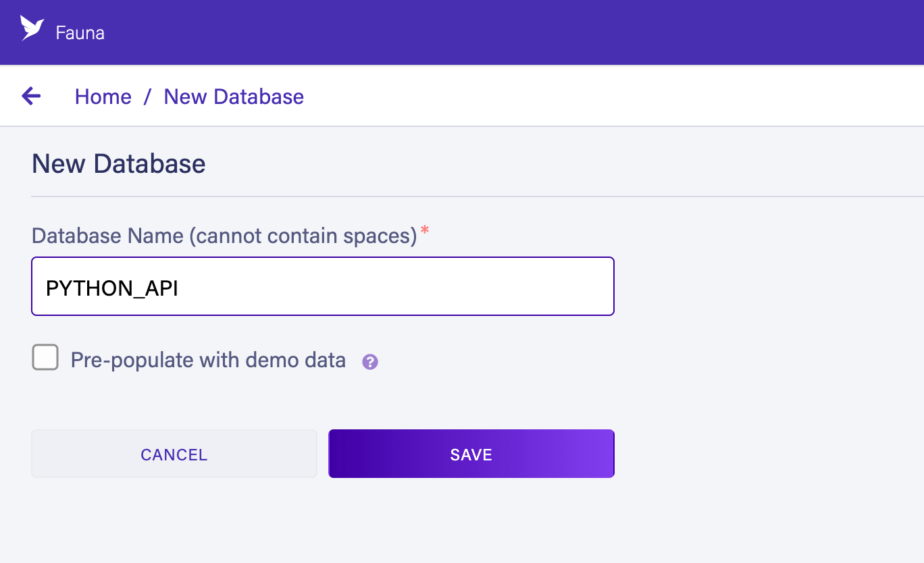The width and height of the screenshot is (924, 563).
Task: Save the new PYTHON_API database
Action: pyautogui.click(x=471, y=454)
